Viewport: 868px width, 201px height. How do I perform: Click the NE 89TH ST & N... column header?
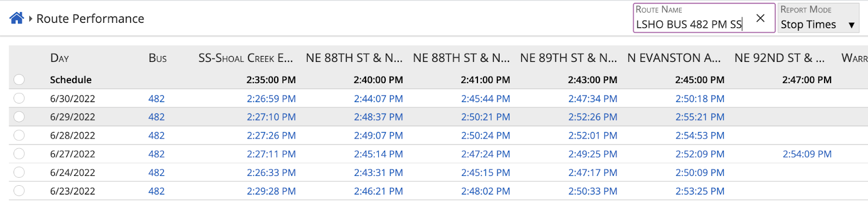click(x=569, y=58)
